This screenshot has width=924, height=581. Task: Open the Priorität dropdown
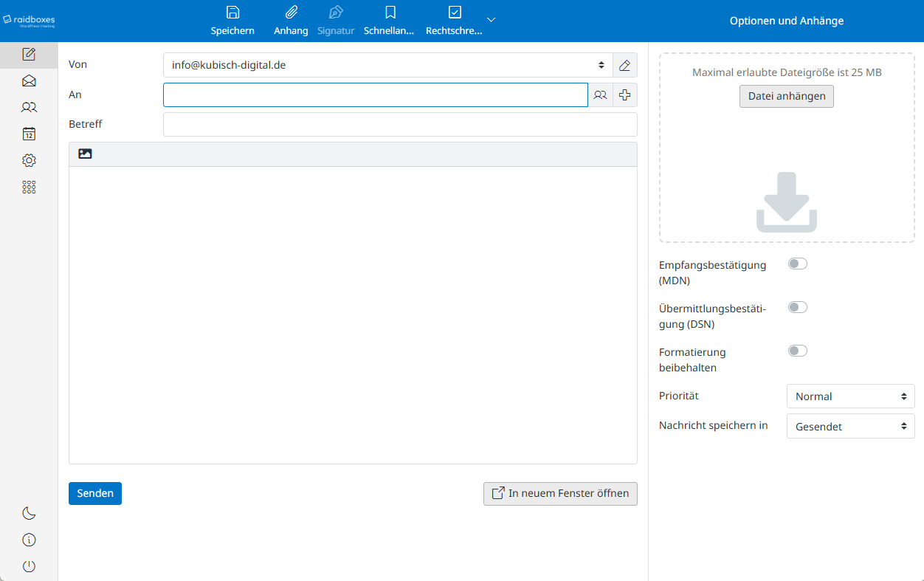tap(850, 396)
